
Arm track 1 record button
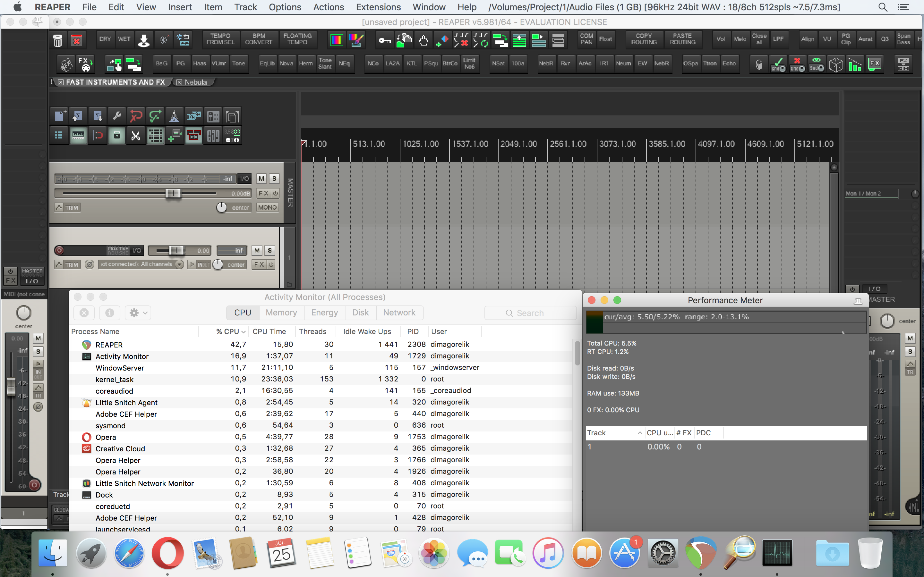click(x=59, y=250)
